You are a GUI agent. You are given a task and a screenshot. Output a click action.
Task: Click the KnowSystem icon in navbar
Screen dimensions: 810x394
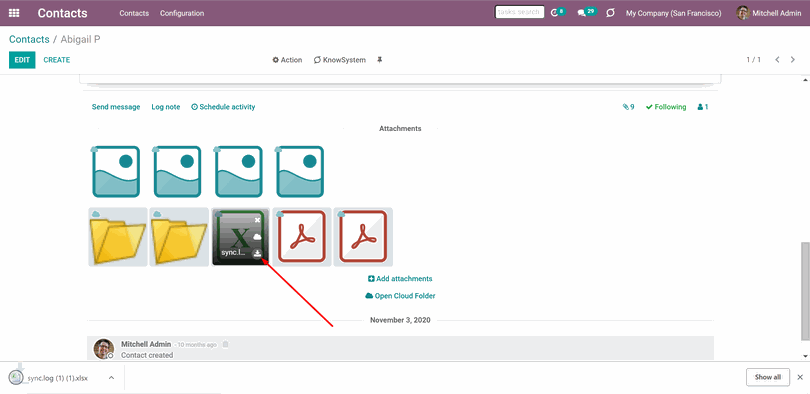click(x=610, y=13)
